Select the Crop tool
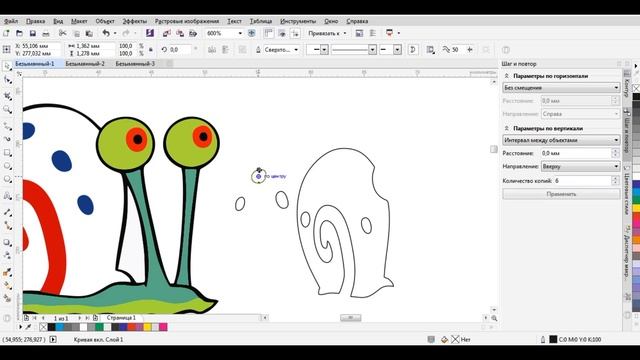This screenshot has width=640, height=360. 7,95
